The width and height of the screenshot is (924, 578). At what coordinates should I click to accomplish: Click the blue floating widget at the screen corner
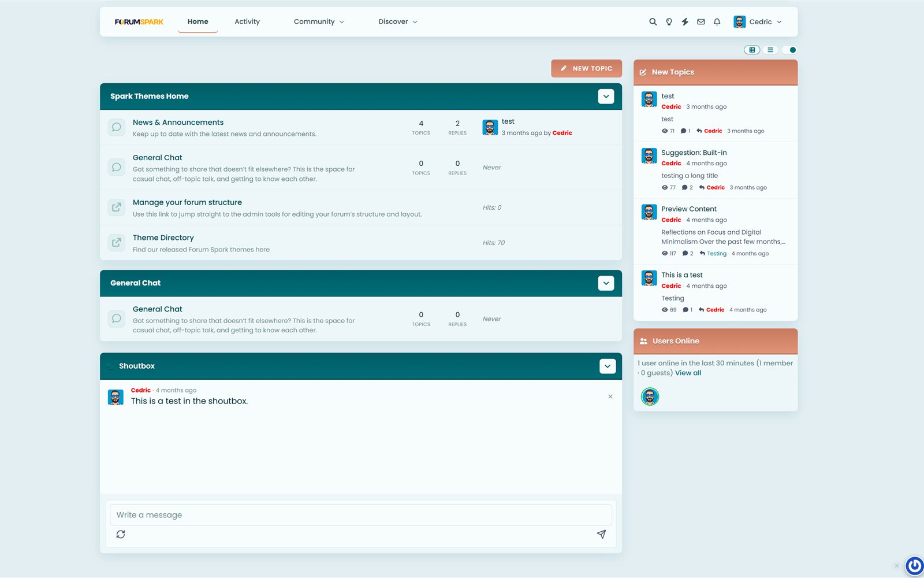(x=915, y=566)
